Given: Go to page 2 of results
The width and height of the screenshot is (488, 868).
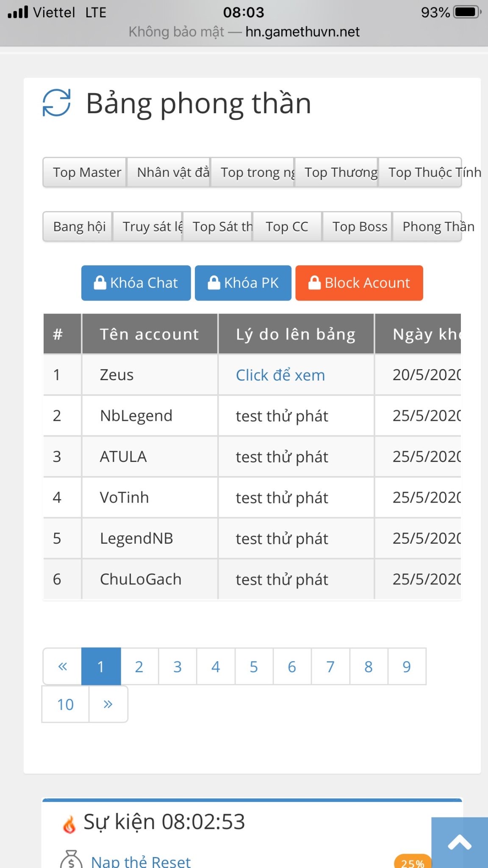Looking at the screenshot, I should coord(139,666).
